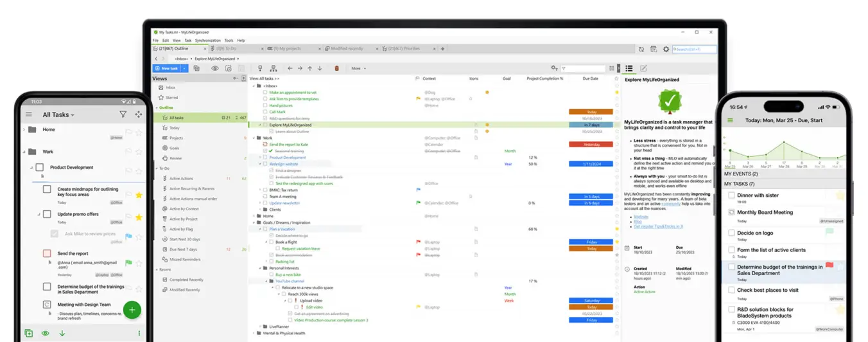The image size is (868, 342).
Task: Tap the eye icon on left phone bottom bar
Action: coord(46,333)
